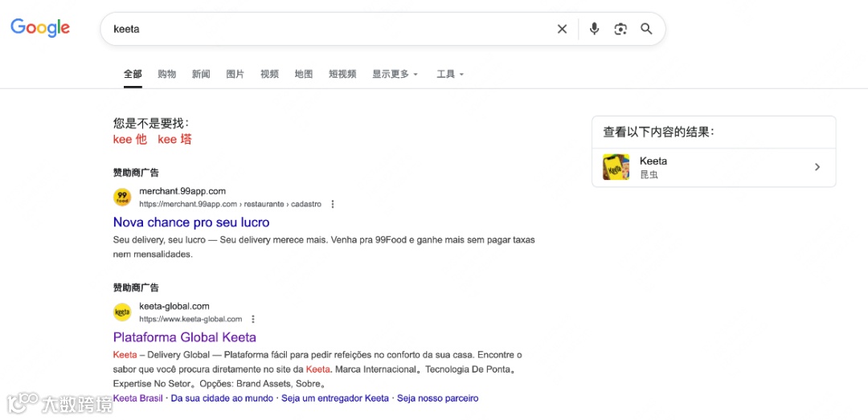This screenshot has width=868, height=420.
Task: Switch to the 新闻 tab
Action: coord(201,74)
